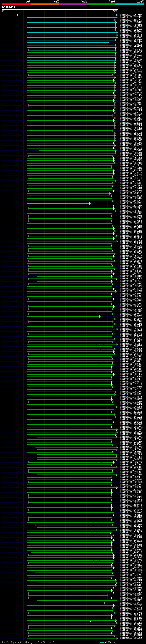Viewport: 146px width, 644px height.
Task: Select hit name UniRef100_C8SGK2
Action: click(x=131, y=623)
